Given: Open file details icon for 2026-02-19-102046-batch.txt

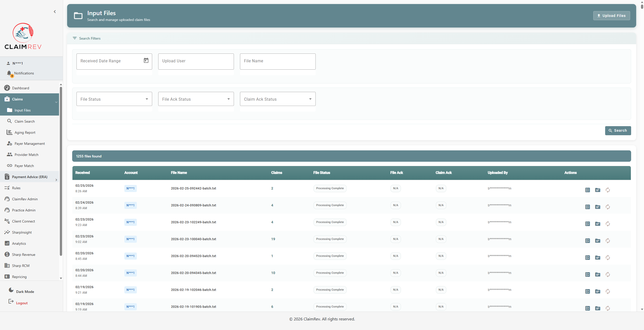Looking at the screenshot, I should (x=598, y=291).
